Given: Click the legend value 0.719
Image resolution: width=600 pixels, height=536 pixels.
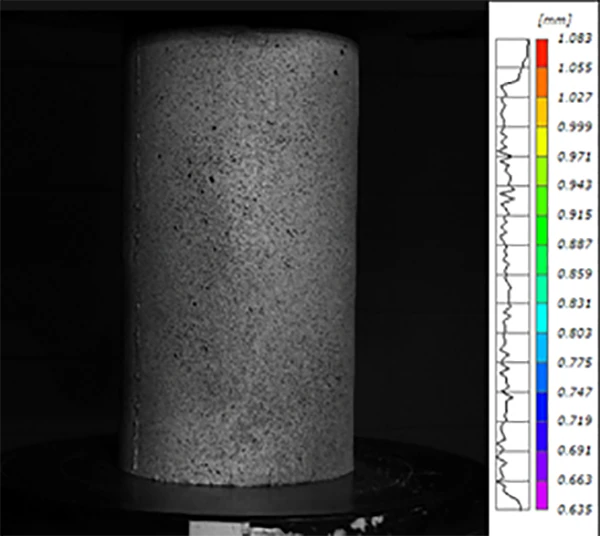Looking at the screenshot, I should click(575, 421).
